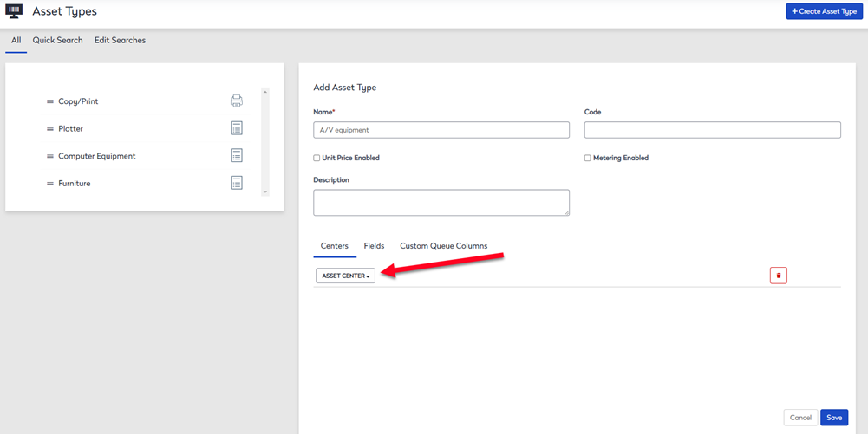The image size is (868, 435).
Task: Select the Quick Search tab
Action: [57, 41]
